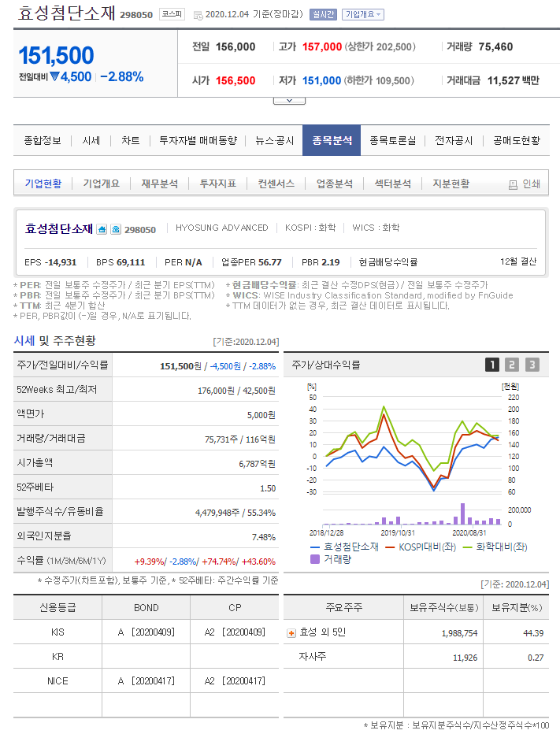Image resolution: width=560 pixels, height=734 pixels.
Task: Click the 저가 value 151,000
Action: pyautogui.click(x=321, y=80)
